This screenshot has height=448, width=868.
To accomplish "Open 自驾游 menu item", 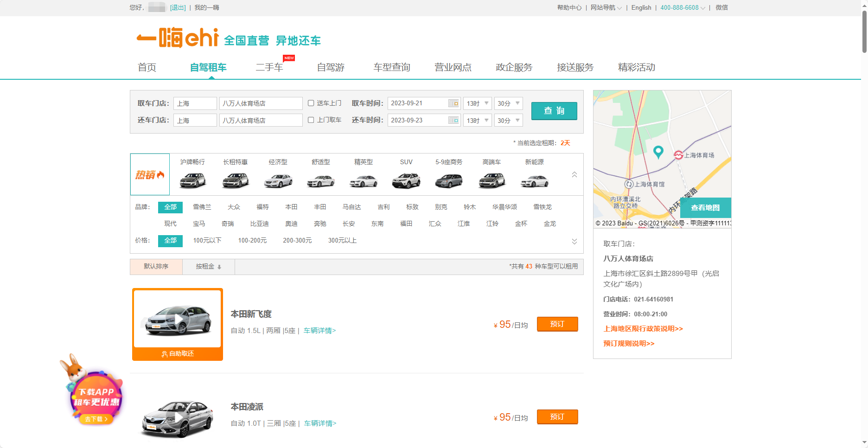I will [331, 67].
